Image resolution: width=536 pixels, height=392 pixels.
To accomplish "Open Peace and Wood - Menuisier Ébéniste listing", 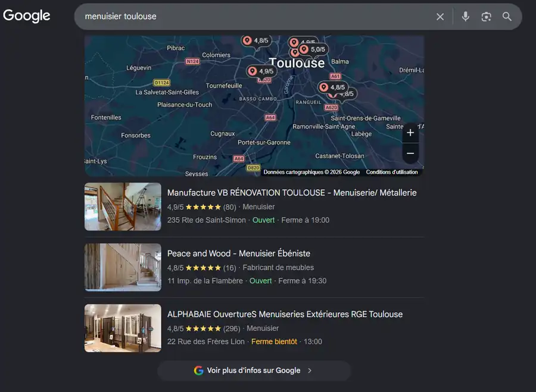I will [x=239, y=253].
